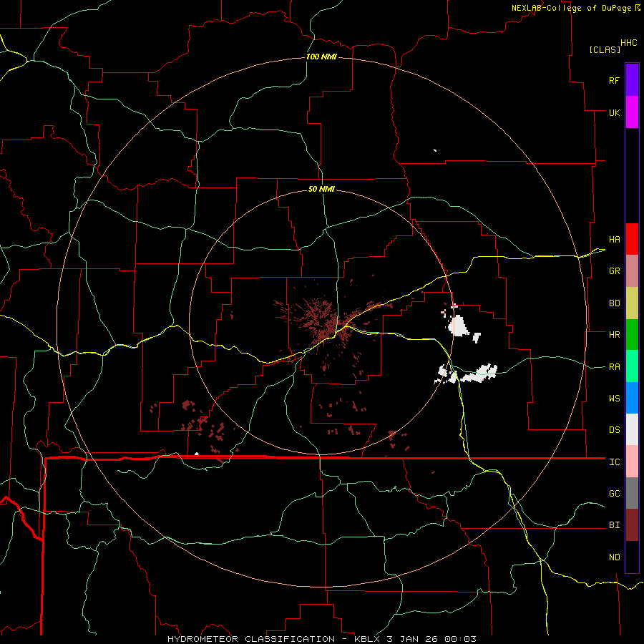Select the light pink IC legend swatch
The height and width of the screenshot is (644, 644).
(632, 462)
